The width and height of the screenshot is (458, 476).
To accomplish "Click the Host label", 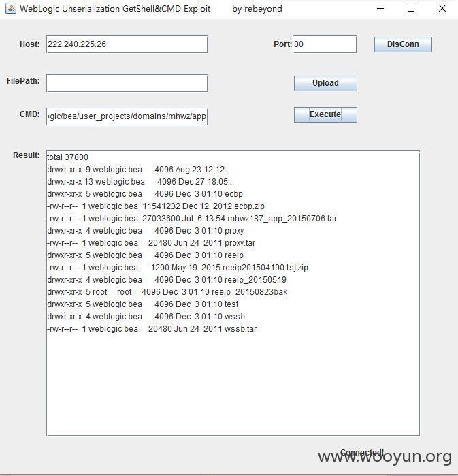I will 30,44.
